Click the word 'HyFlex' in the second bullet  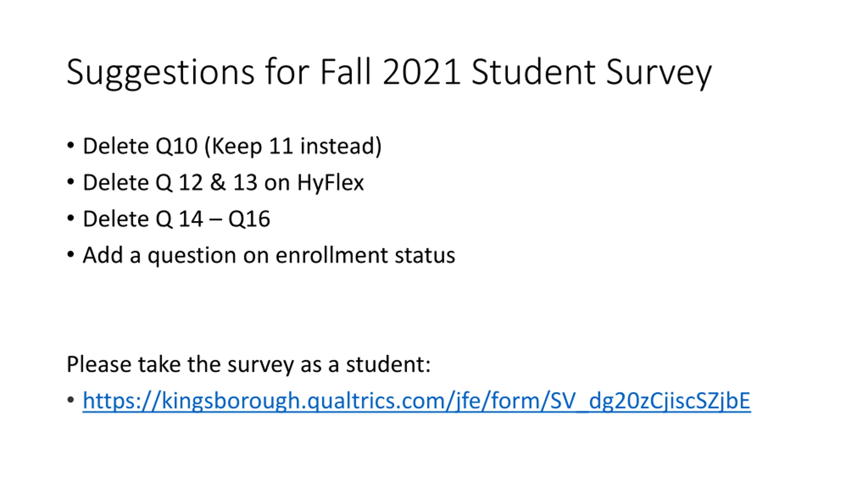point(331,183)
